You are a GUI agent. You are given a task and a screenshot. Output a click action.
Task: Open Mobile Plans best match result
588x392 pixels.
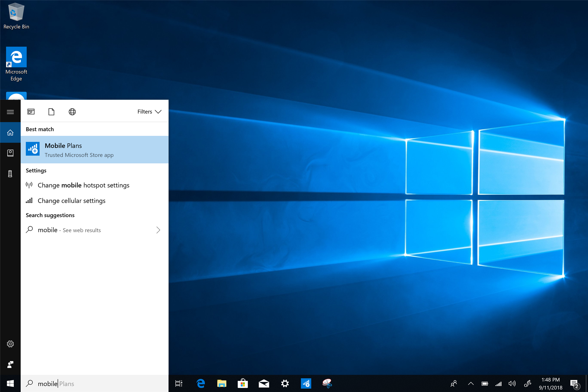click(94, 150)
